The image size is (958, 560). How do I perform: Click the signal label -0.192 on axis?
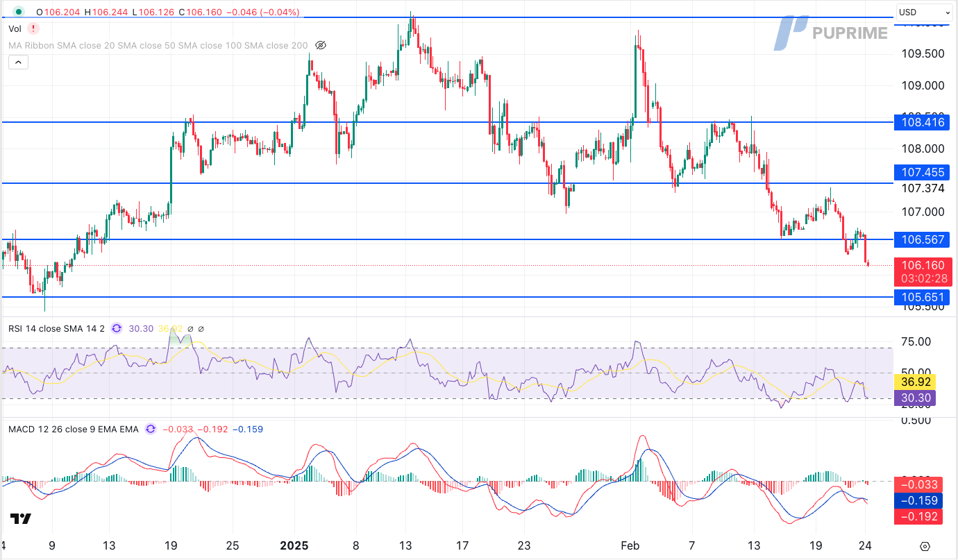tap(918, 516)
